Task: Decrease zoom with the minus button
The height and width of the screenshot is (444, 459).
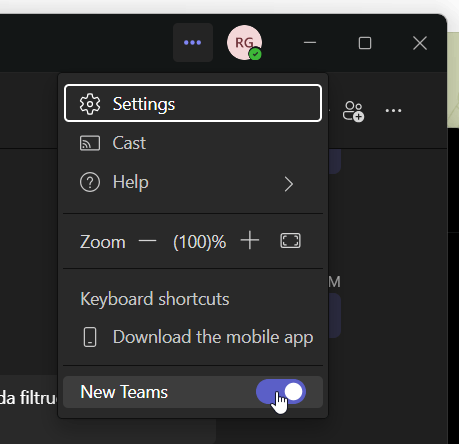Action: pyautogui.click(x=147, y=241)
